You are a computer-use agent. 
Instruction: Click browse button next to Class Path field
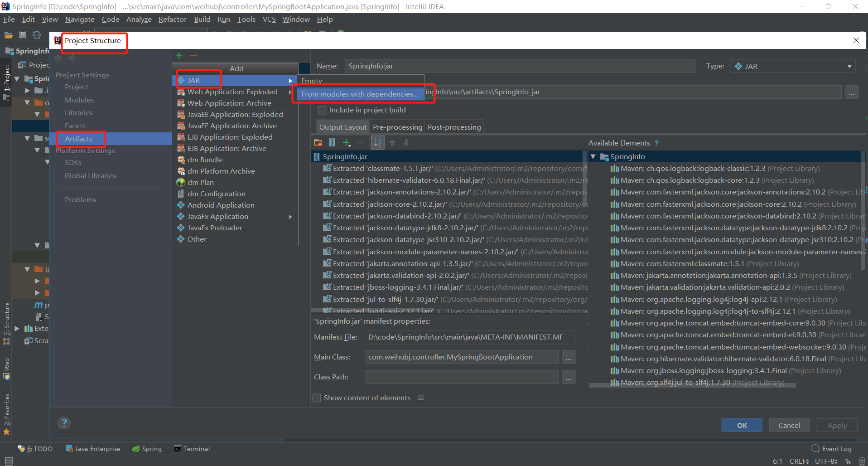[568, 377]
